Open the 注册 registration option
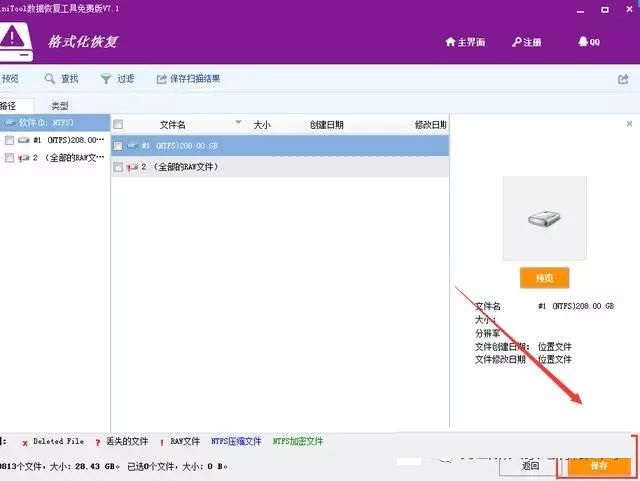Screen dimensions: 640x481 527,42
